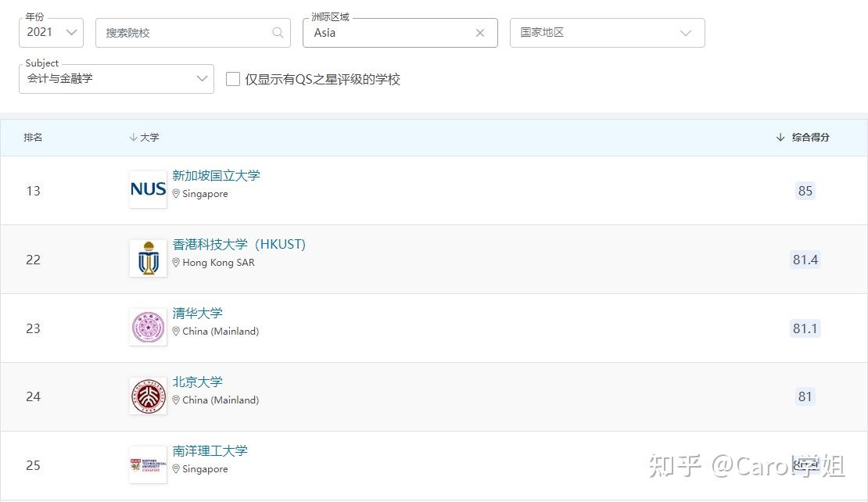This screenshot has width=868, height=502.
Task: Select rank number 24
Action: pos(33,397)
